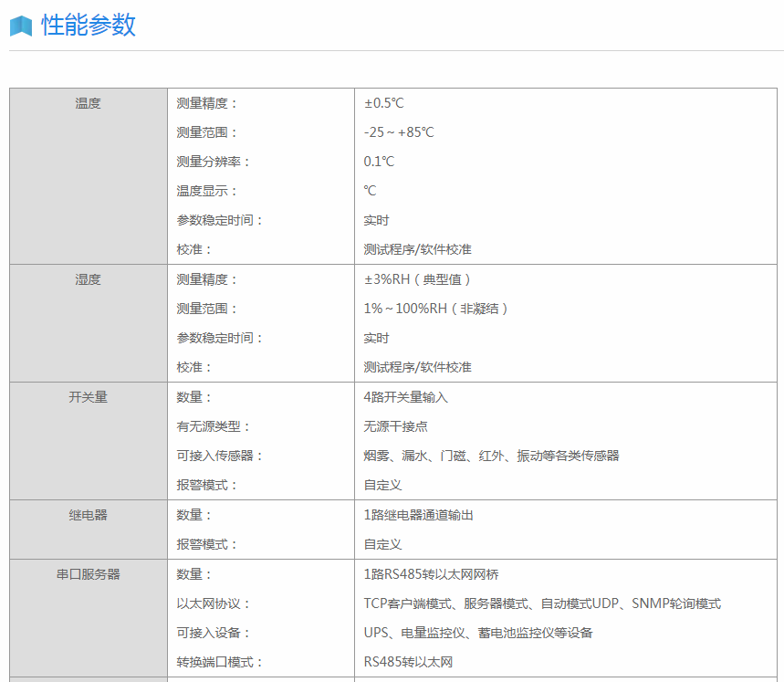Click the blue book icon beside 性能参数
The width and height of the screenshot is (784, 682).
21,26
